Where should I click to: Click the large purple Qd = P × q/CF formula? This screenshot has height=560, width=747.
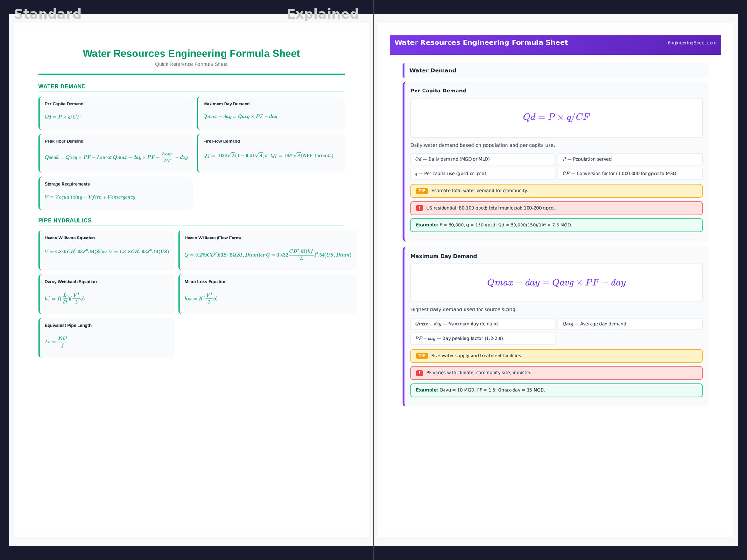556,117
